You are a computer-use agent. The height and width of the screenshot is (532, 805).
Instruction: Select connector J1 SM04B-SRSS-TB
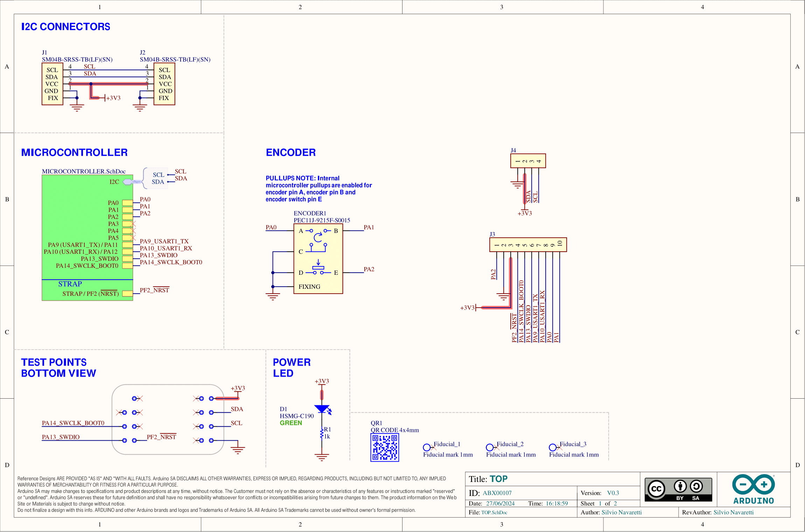(x=52, y=84)
